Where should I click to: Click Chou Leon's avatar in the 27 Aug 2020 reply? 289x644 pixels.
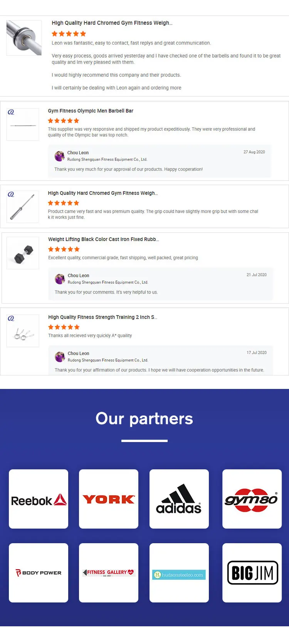59,156
